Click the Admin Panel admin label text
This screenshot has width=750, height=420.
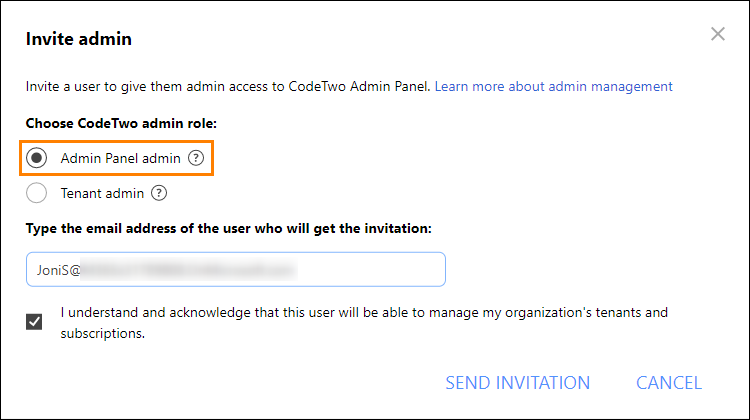click(121, 158)
